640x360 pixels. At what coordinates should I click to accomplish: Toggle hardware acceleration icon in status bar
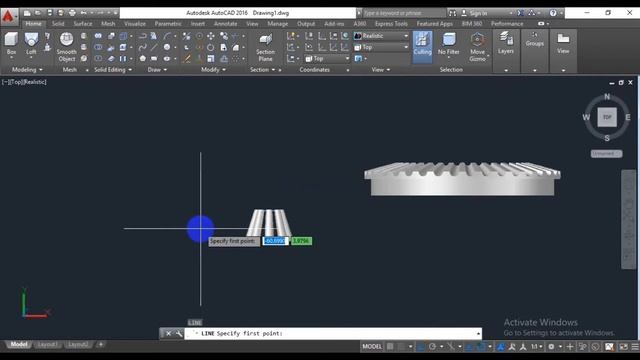point(595,347)
